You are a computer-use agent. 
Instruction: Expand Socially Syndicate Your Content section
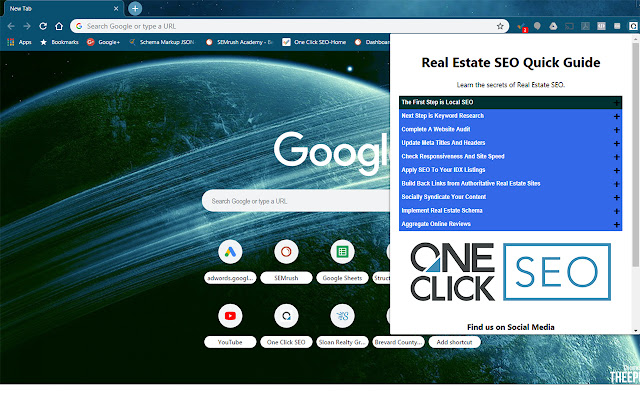510,197
